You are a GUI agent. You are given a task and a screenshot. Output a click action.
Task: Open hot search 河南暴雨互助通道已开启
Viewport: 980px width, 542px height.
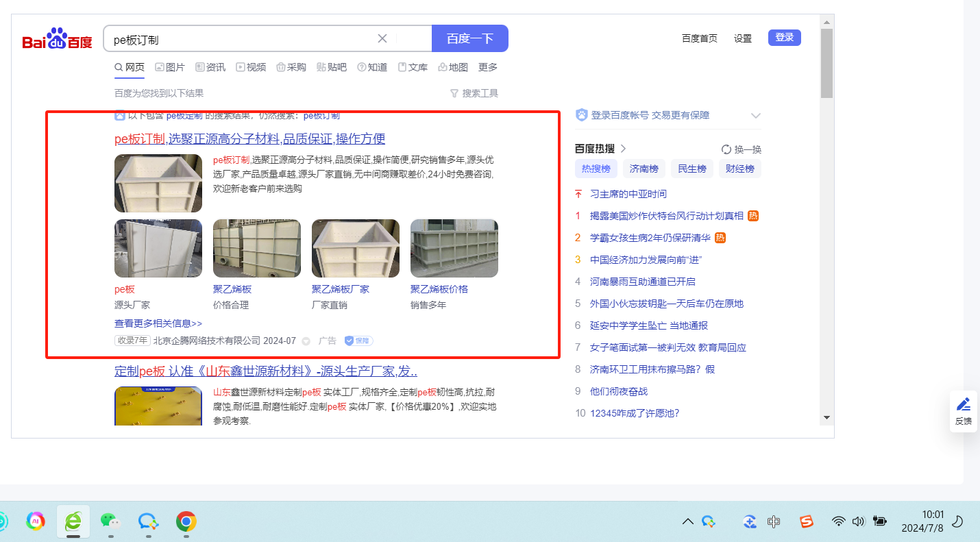(643, 282)
